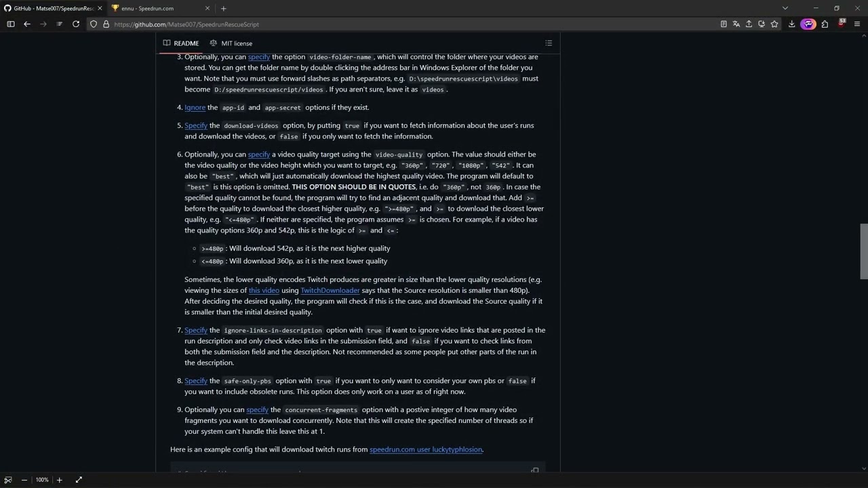The width and height of the screenshot is (868, 488).
Task: Open the 'this video' link
Action: [x=264, y=290]
